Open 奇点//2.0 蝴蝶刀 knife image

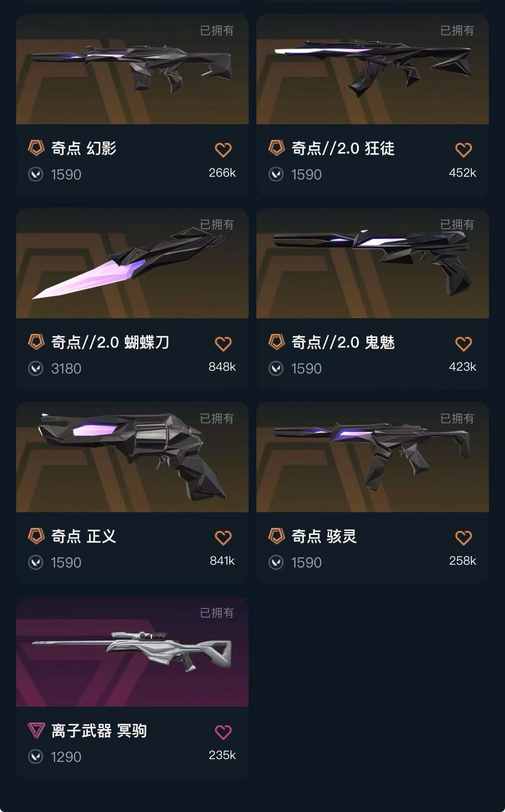tap(132, 263)
